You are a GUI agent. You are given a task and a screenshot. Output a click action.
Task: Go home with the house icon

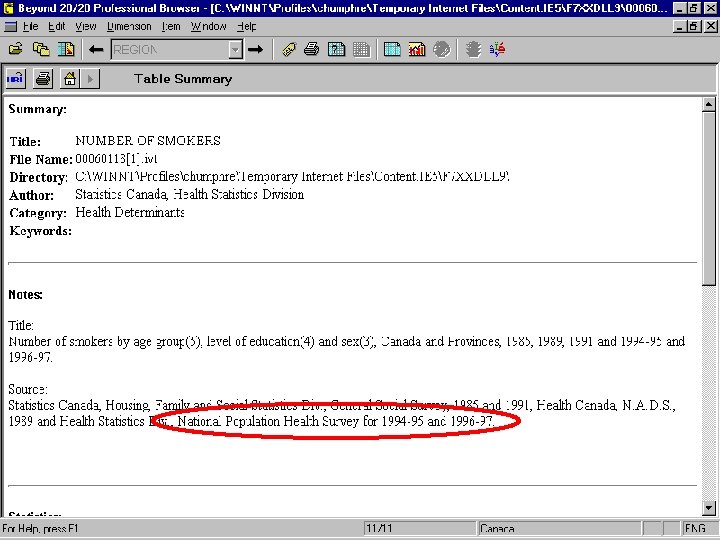[70, 79]
